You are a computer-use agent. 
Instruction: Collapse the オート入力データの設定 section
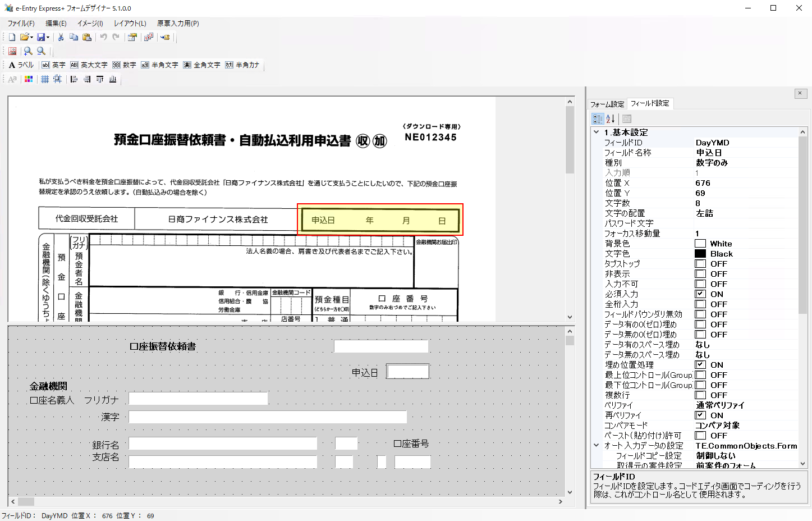pyautogui.click(x=597, y=445)
